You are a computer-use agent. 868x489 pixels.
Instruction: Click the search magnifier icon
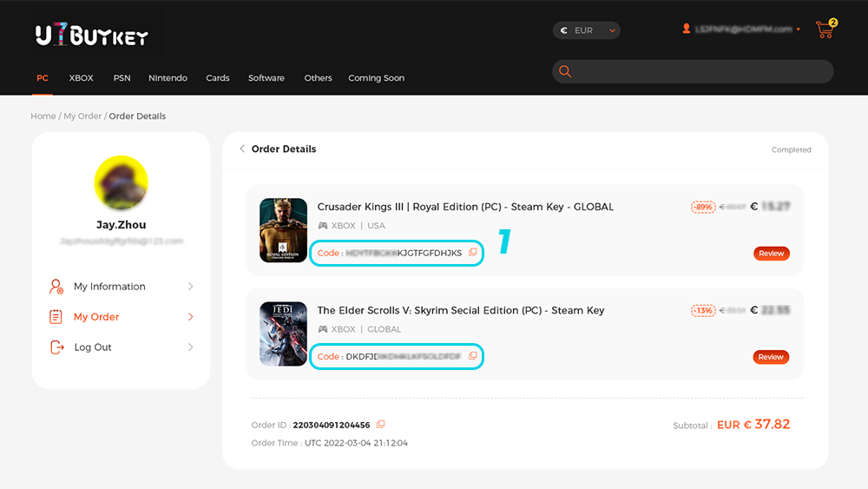pos(565,71)
